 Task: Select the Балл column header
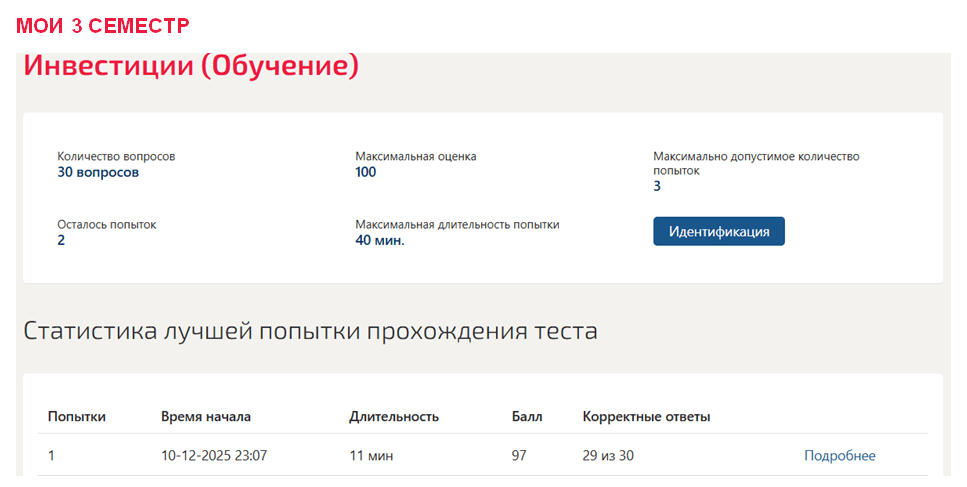coord(527,417)
